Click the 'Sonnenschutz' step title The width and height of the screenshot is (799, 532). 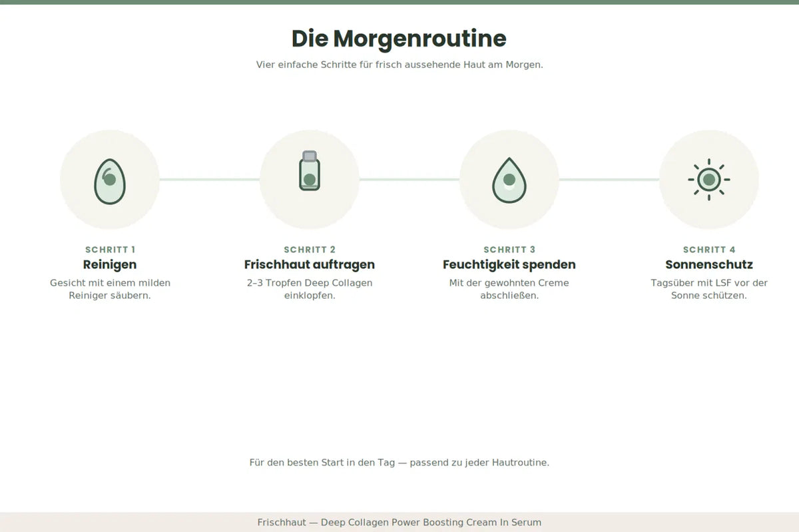(x=709, y=264)
